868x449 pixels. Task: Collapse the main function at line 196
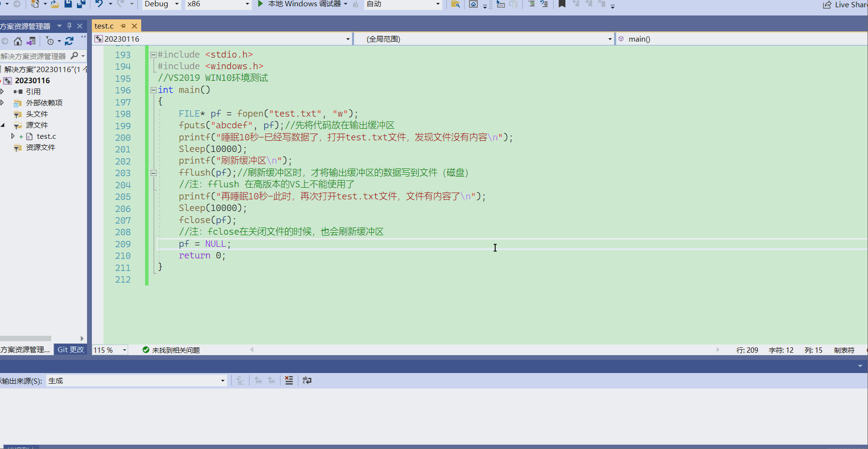153,90
